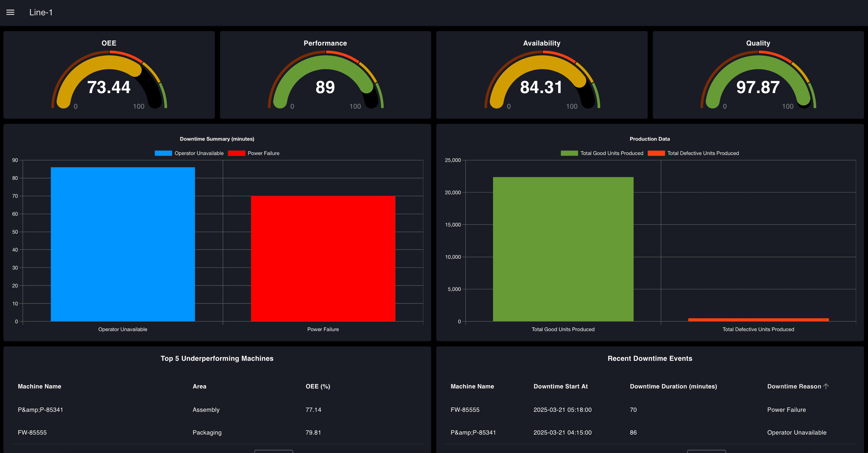Click the Production Data panel title
This screenshot has width=868, height=453.
click(x=650, y=139)
